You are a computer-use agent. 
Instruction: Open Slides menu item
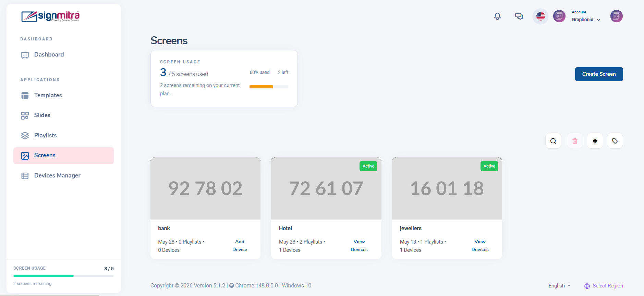(63, 115)
